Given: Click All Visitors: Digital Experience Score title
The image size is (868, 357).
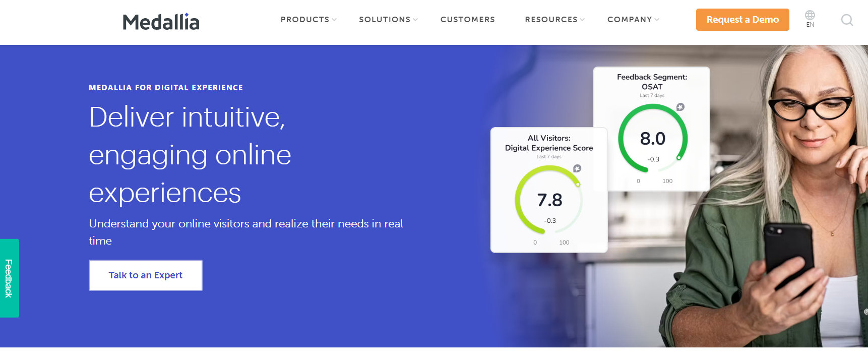Looking at the screenshot, I should click(x=549, y=143).
